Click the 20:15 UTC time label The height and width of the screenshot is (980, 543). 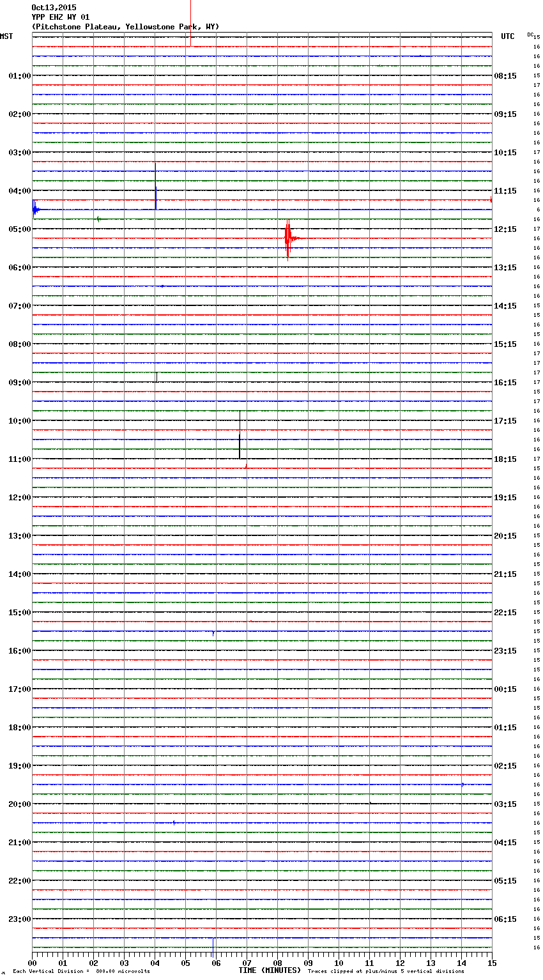click(x=505, y=536)
